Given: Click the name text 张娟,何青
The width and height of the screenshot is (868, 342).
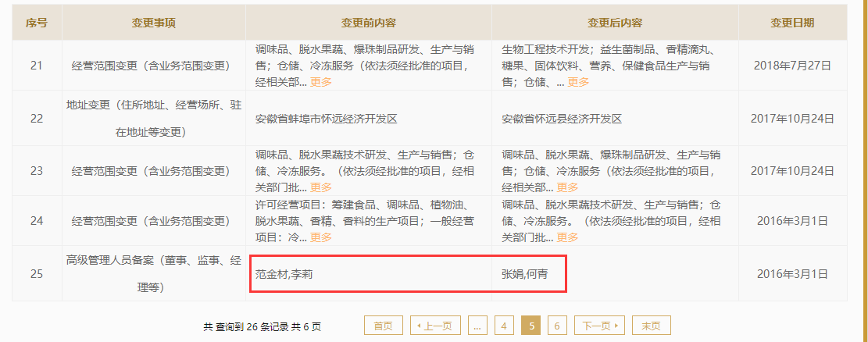Looking at the screenshot, I should pos(525,274).
